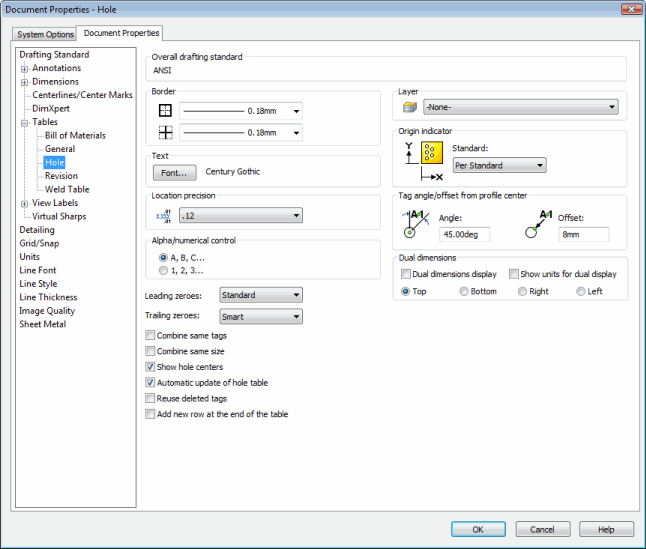Select Weld Table in the tree

[x=67, y=189]
